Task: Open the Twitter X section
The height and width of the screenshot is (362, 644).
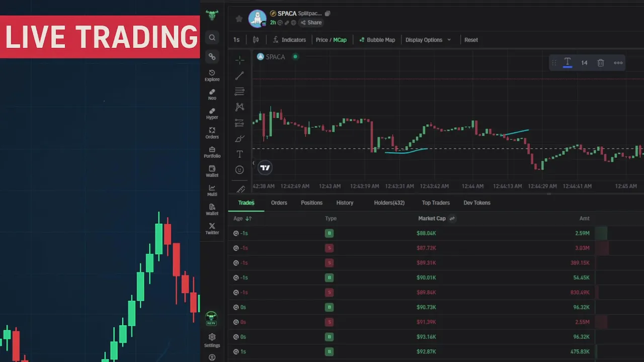Action: click(x=212, y=229)
